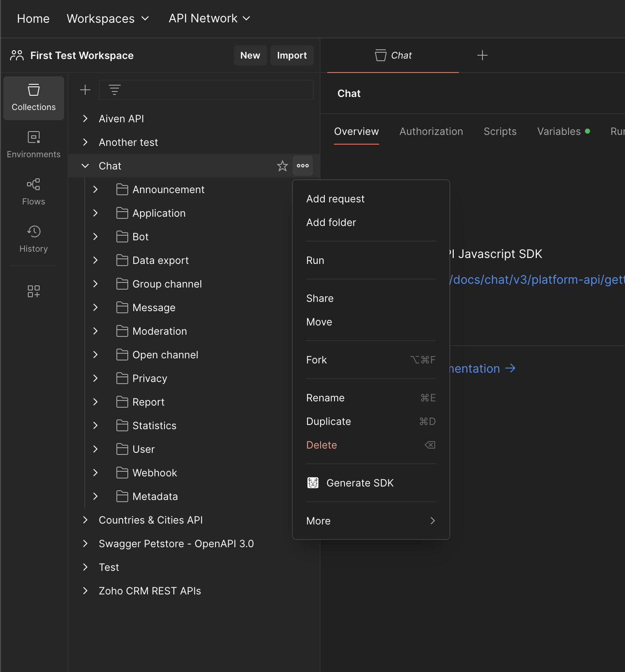The height and width of the screenshot is (672, 625).
Task: Open the Workspaces dropdown
Action: coord(108,19)
